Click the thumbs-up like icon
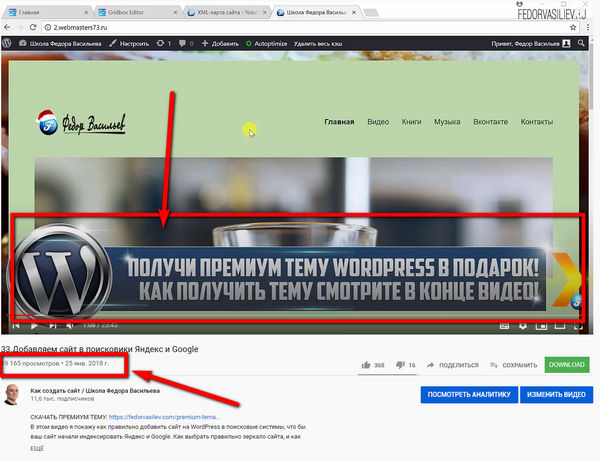The width and height of the screenshot is (600, 461). [x=366, y=365]
